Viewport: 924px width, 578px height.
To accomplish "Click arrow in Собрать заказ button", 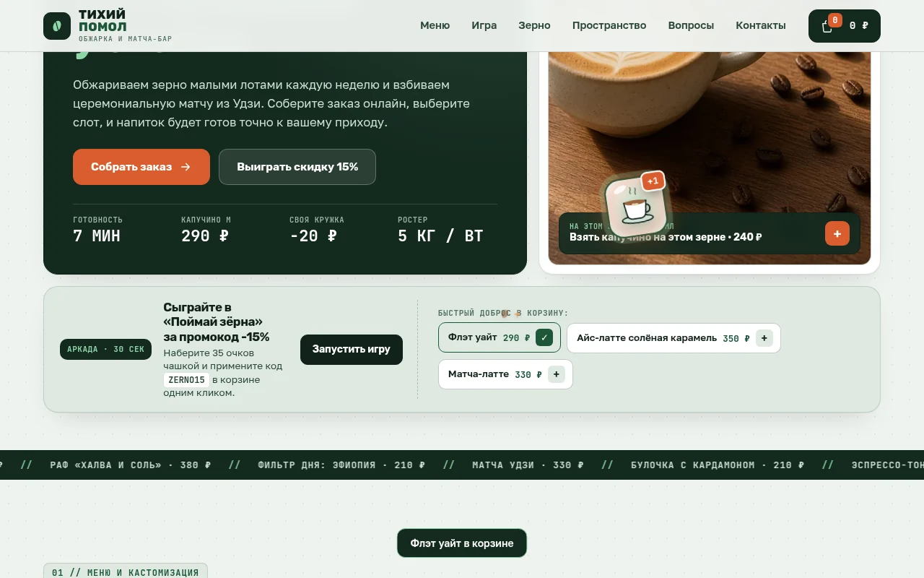I will [186, 167].
